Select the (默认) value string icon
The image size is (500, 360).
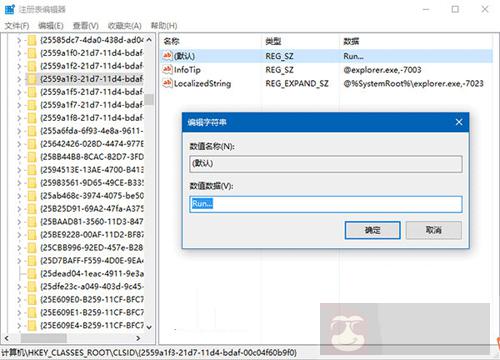click(x=167, y=56)
